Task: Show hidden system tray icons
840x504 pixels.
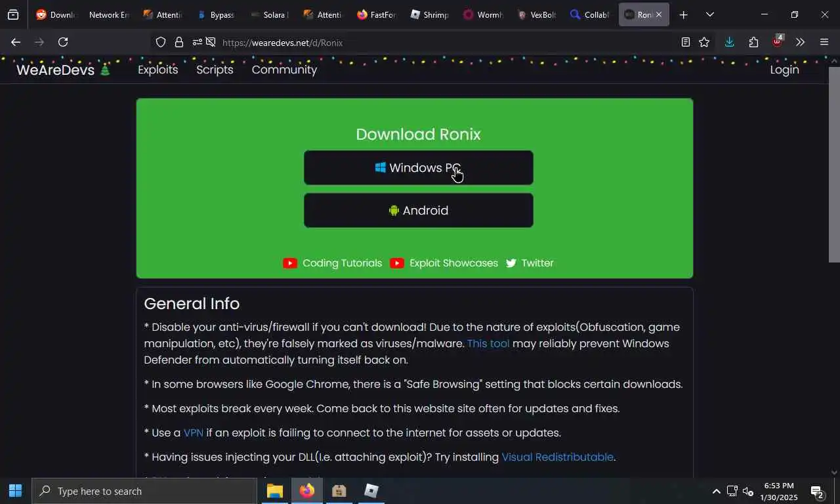Action: click(716, 491)
